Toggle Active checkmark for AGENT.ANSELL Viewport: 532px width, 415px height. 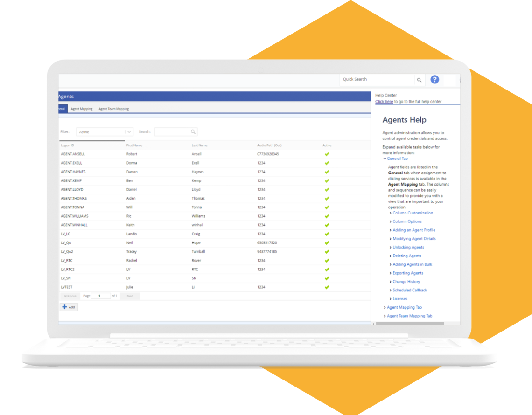point(327,154)
